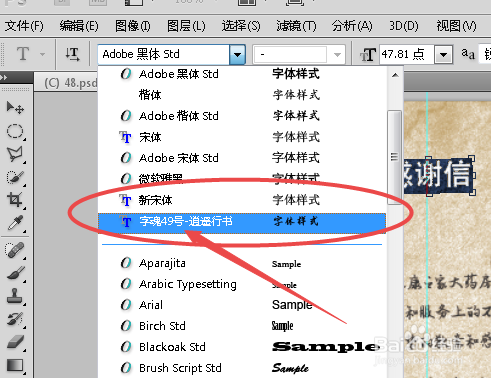
Task: Choose 微软雅黑 in the font list
Action: pos(242,179)
